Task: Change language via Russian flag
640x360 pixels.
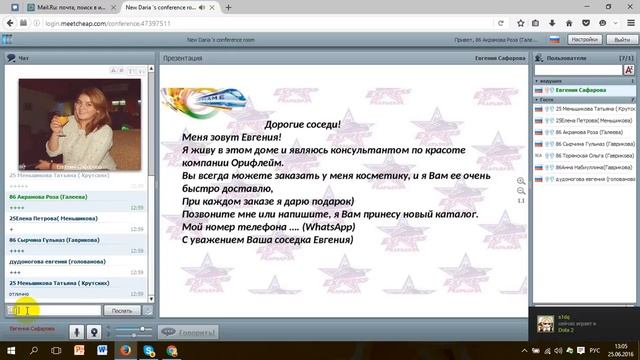Action: click(x=554, y=40)
